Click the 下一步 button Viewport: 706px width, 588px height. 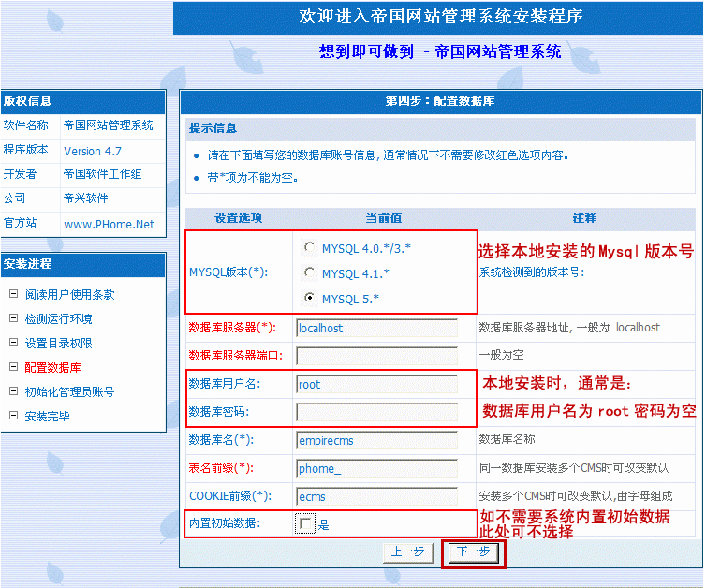[x=473, y=552]
